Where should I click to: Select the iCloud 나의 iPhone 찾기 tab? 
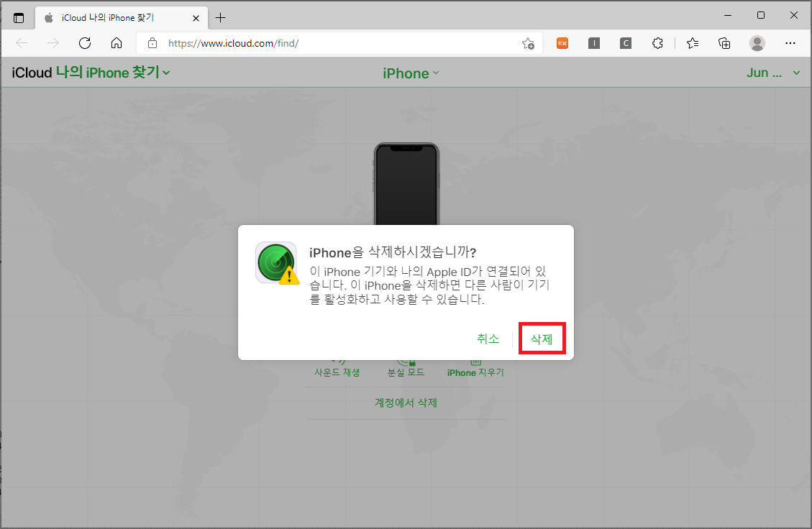click(122, 17)
